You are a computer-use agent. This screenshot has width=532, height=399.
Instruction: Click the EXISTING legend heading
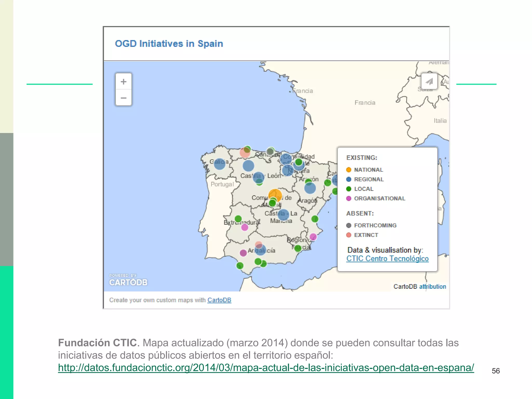pyautogui.click(x=362, y=158)
